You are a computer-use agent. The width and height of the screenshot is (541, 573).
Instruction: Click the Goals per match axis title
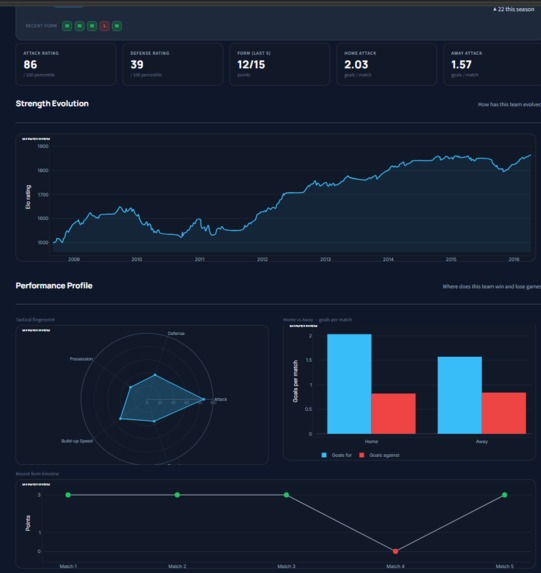295,381
